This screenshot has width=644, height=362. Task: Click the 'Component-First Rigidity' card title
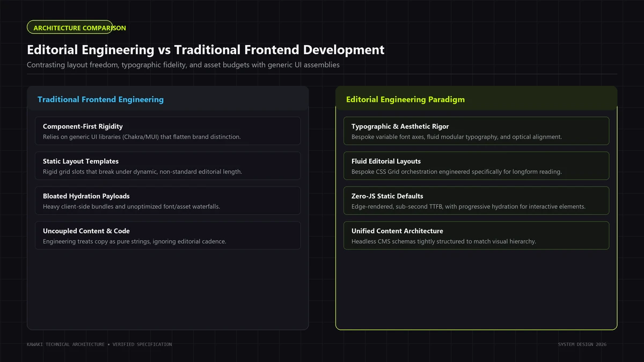coord(83,127)
